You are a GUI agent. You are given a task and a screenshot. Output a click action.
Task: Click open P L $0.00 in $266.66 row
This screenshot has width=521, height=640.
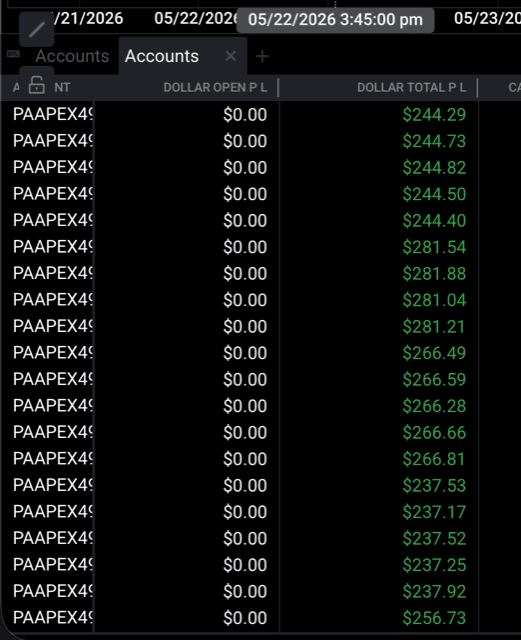[x=245, y=433]
